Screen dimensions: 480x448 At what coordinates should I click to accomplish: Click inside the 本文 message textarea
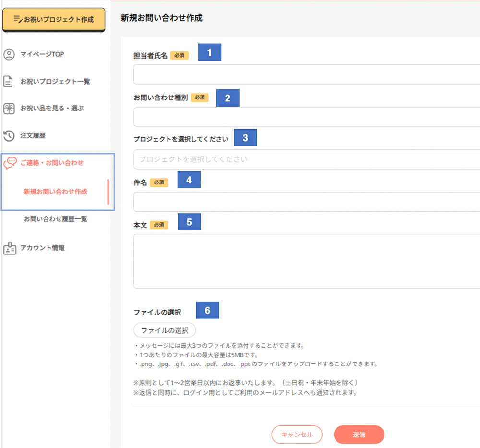point(306,261)
